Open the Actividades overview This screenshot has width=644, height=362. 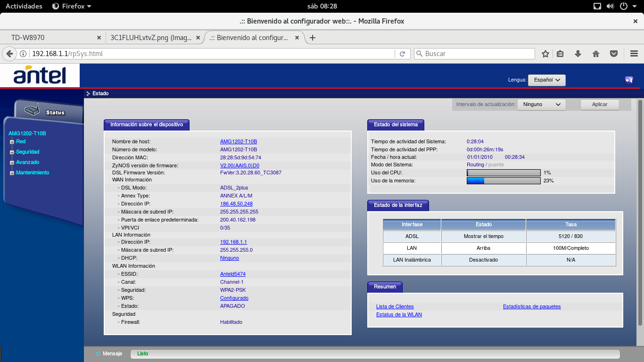24,6
